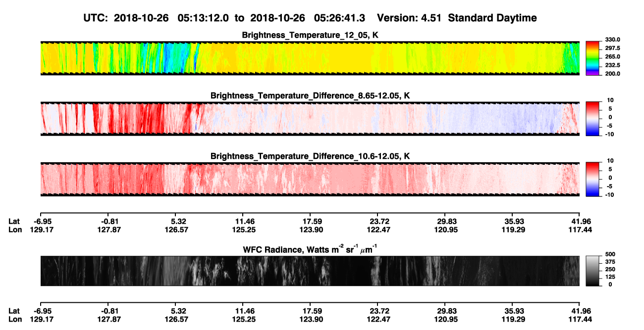Click the 'Brightness_Temperature_Difference_8.65-12.05, K' title
The width and height of the screenshot is (644, 330).
click(310, 95)
